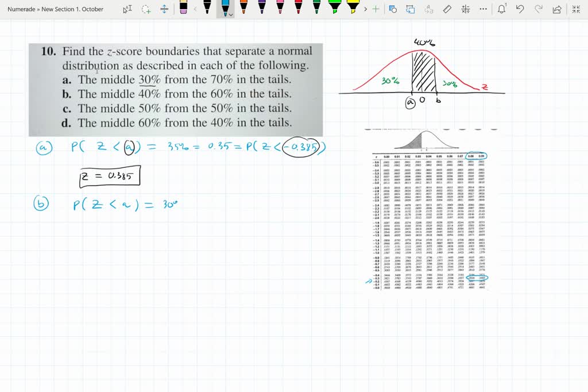Open the Math assistant
588x392 pixels.
(465, 9)
